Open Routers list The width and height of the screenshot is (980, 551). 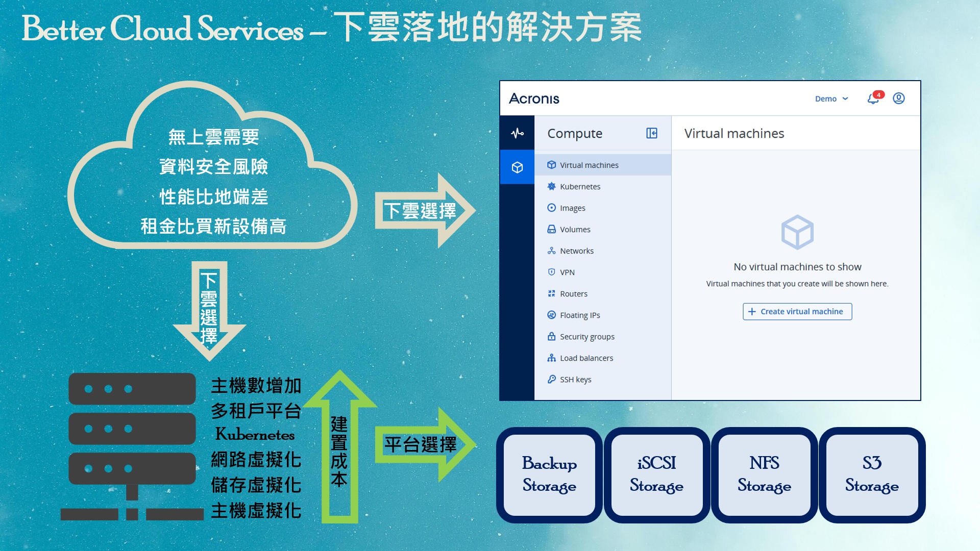coord(603,293)
